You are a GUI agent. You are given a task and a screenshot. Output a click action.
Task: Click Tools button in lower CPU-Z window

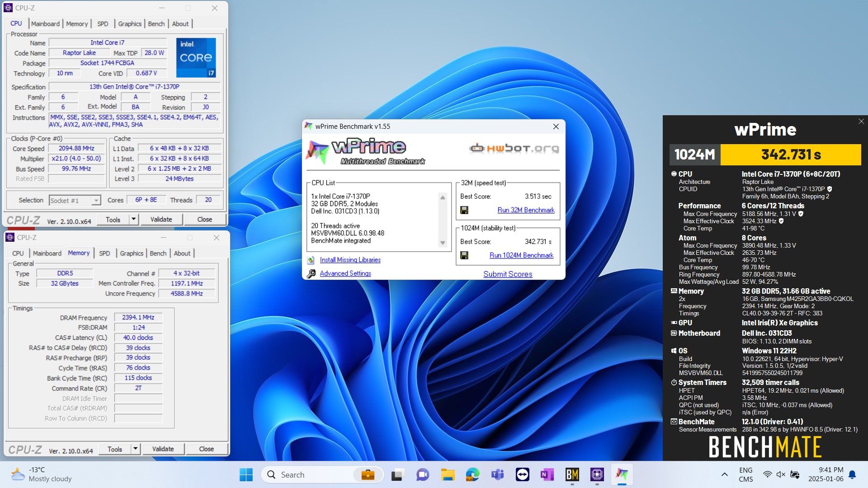coord(115,449)
